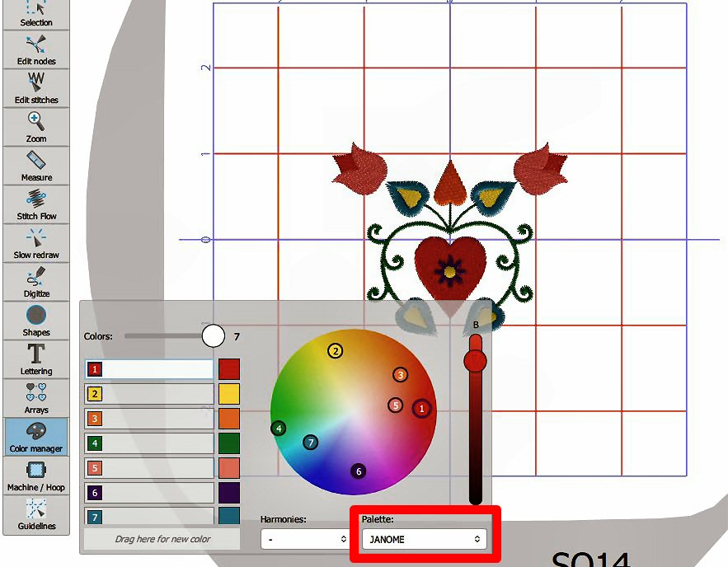This screenshot has height=567, width=728.
Task: Start Slow redraw
Action: (36, 244)
